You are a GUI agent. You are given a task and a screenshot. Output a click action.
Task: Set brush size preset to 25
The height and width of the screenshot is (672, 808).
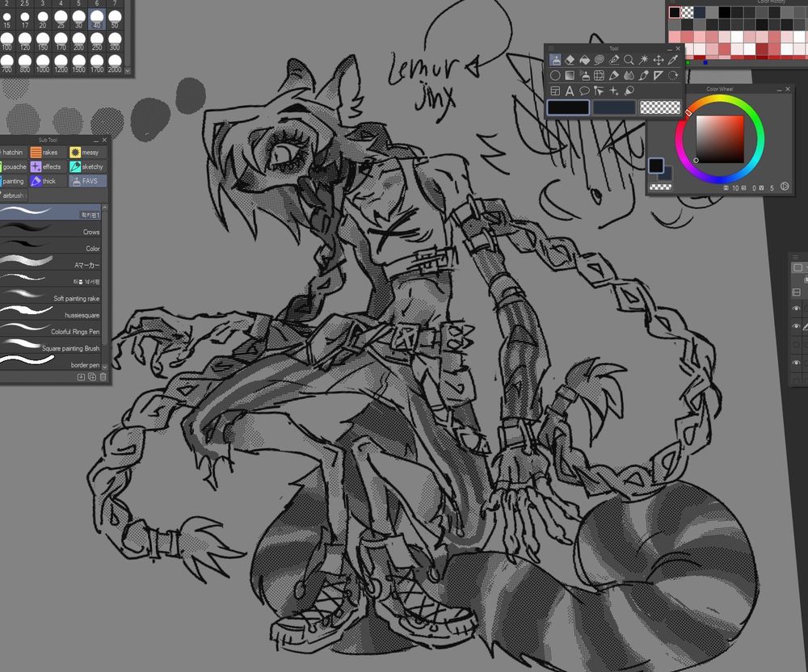[x=61, y=19]
